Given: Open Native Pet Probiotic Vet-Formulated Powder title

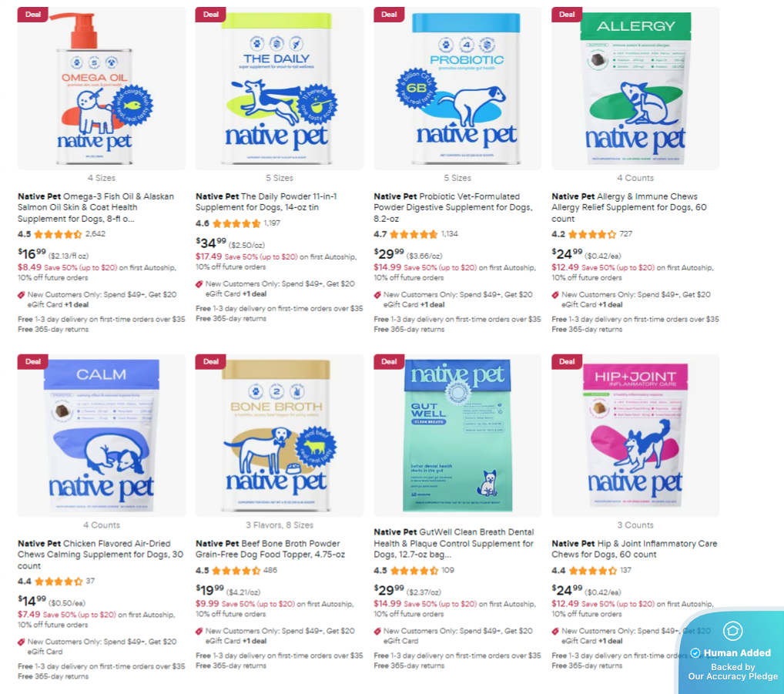Looking at the screenshot, I should coord(453,207).
